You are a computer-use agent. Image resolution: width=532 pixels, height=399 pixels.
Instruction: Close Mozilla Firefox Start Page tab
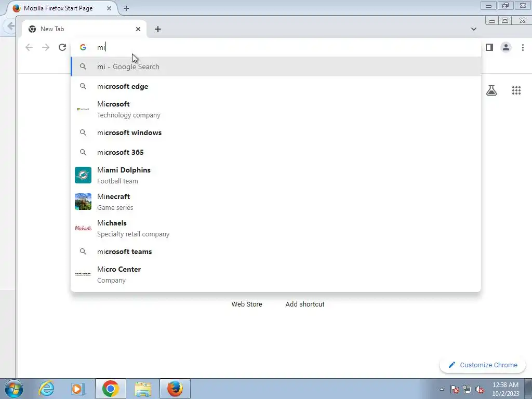109,8
